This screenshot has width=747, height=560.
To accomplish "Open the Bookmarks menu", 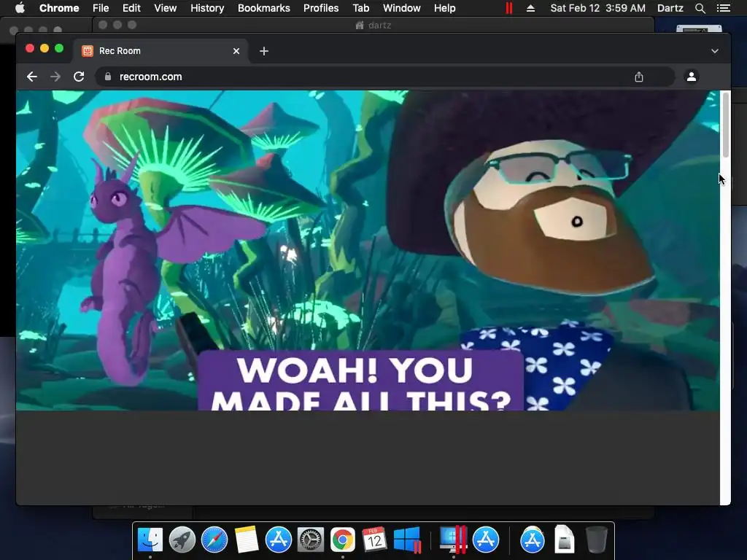I will tap(264, 8).
